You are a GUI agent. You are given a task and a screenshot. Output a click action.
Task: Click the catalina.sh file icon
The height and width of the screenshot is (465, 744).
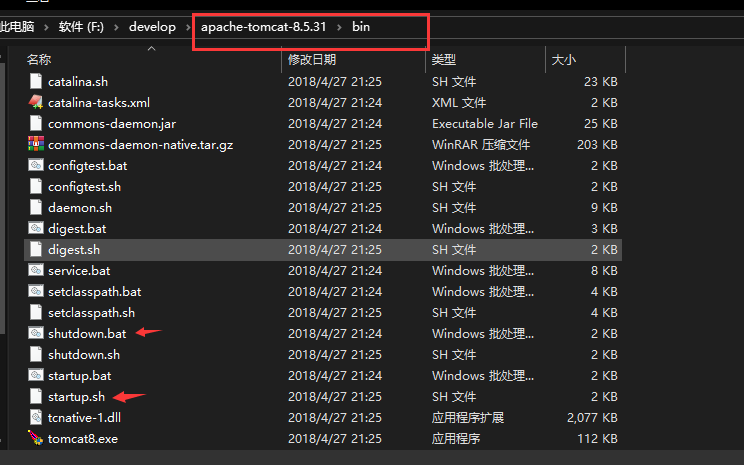click(36, 81)
